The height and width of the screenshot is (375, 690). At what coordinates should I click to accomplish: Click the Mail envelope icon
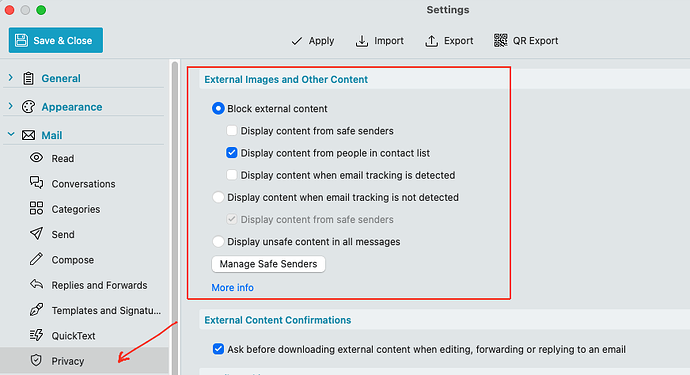[x=29, y=135]
